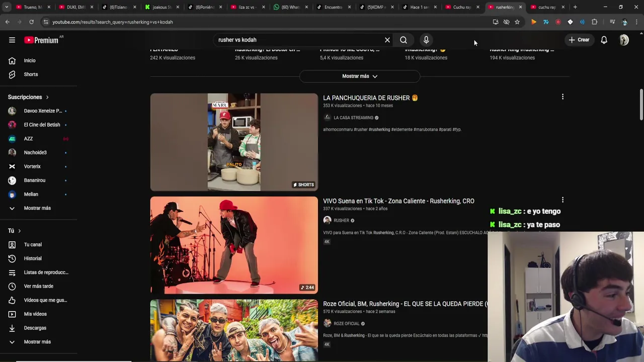Open account avatar menu
This screenshot has height=362, width=644.
tap(624, 40)
